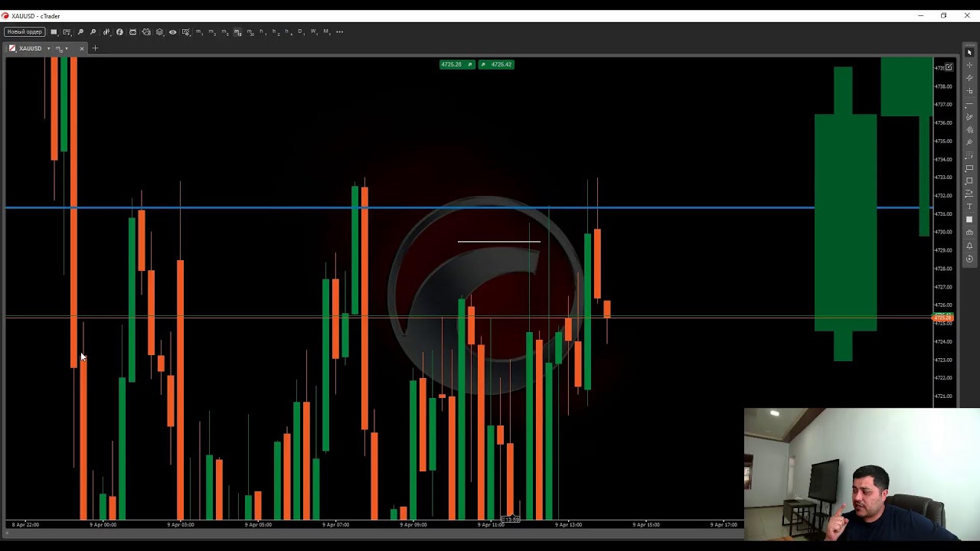This screenshot has height=551, width=980.
Task: Select the freehand pen drawing tool
Action: point(969,117)
